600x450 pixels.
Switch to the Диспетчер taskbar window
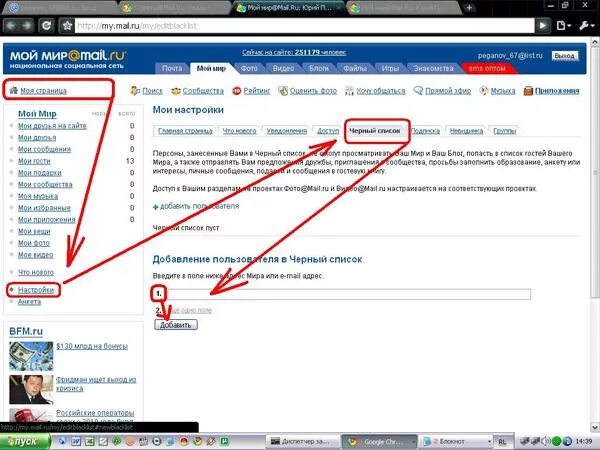click(x=303, y=442)
